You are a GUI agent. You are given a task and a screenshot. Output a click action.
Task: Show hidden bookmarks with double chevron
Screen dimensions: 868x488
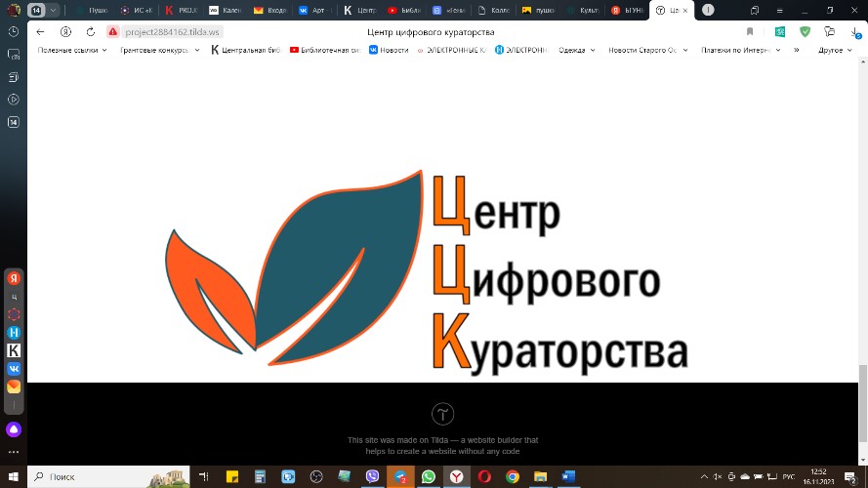(x=796, y=50)
